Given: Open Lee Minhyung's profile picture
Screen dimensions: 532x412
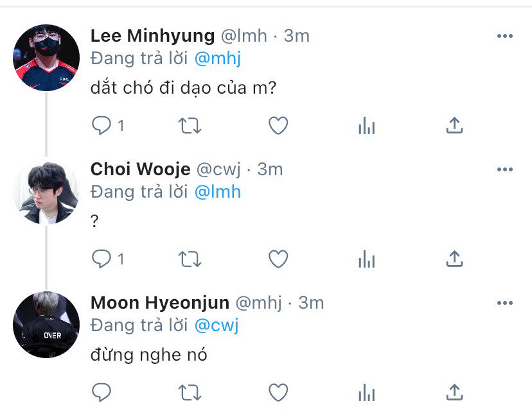Looking at the screenshot, I should (46, 58).
